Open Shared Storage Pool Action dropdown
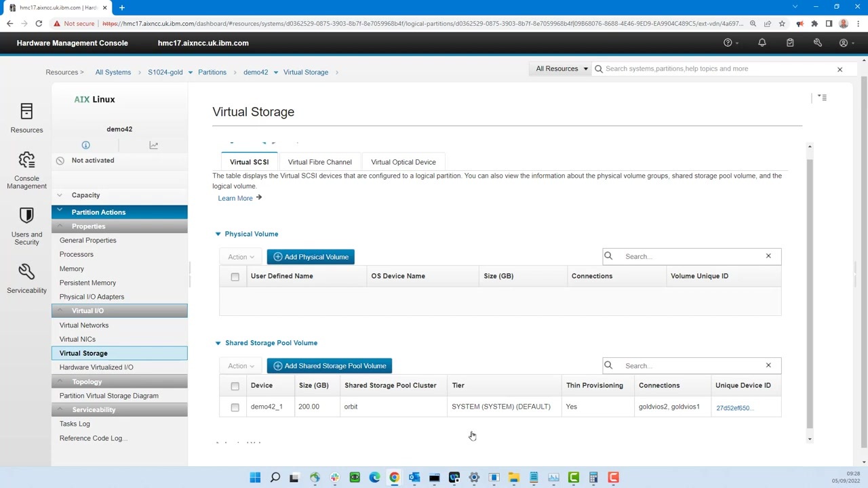 [241, 366]
